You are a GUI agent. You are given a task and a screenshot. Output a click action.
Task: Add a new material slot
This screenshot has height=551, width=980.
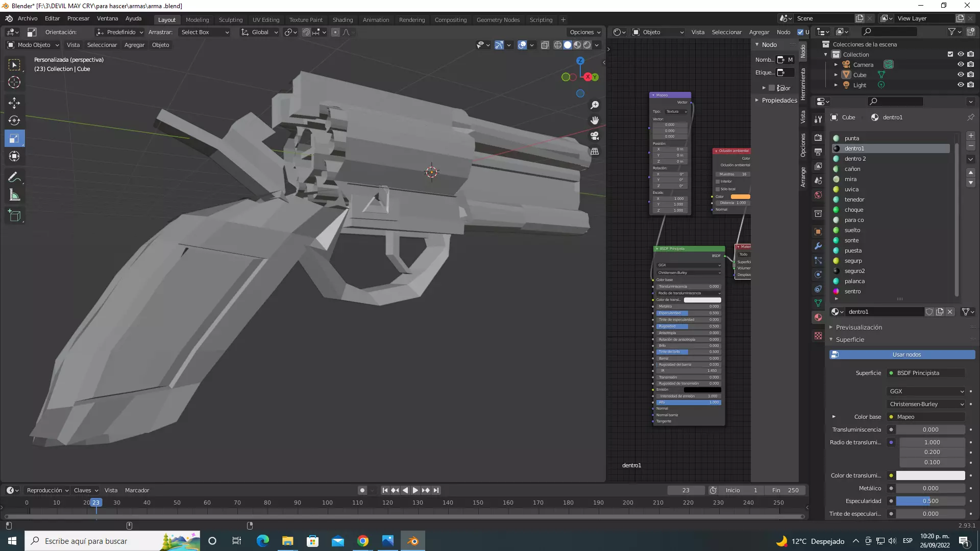[x=971, y=136]
